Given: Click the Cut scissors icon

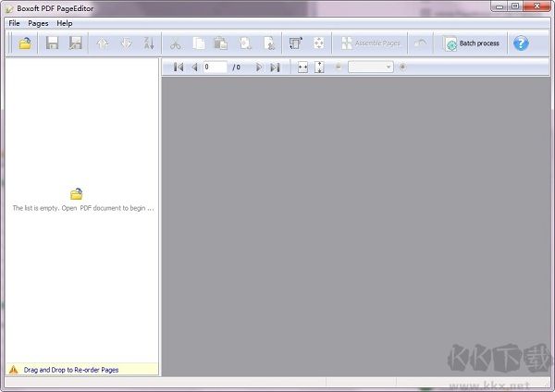Looking at the screenshot, I should tap(176, 43).
